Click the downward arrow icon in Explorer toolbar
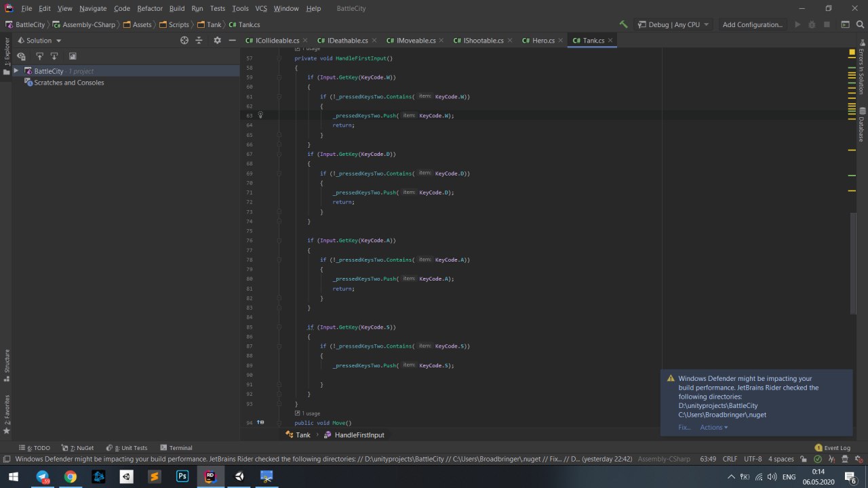868x488 pixels. coord(54,56)
